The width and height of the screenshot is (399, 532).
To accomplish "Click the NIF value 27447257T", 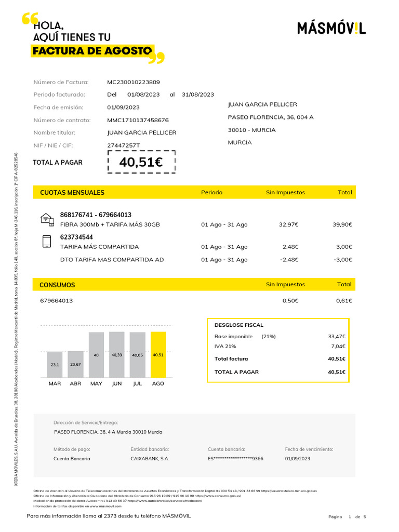I will [124, 145].
